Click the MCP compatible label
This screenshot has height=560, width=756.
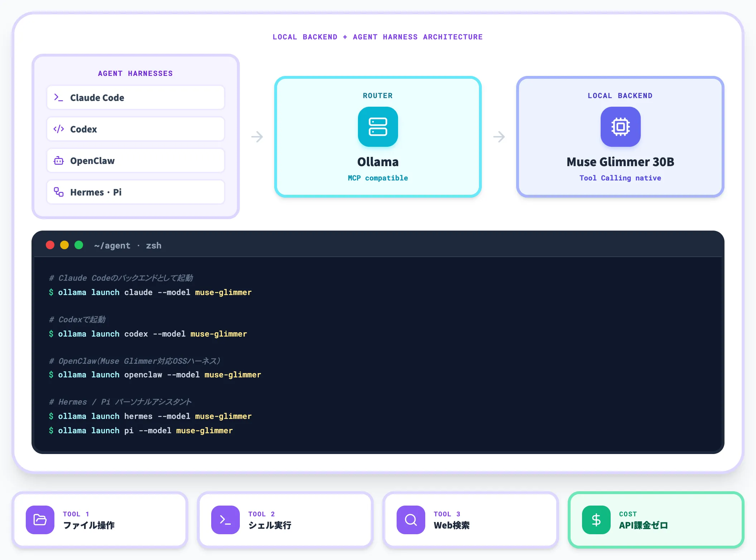[x=378, y=178]
